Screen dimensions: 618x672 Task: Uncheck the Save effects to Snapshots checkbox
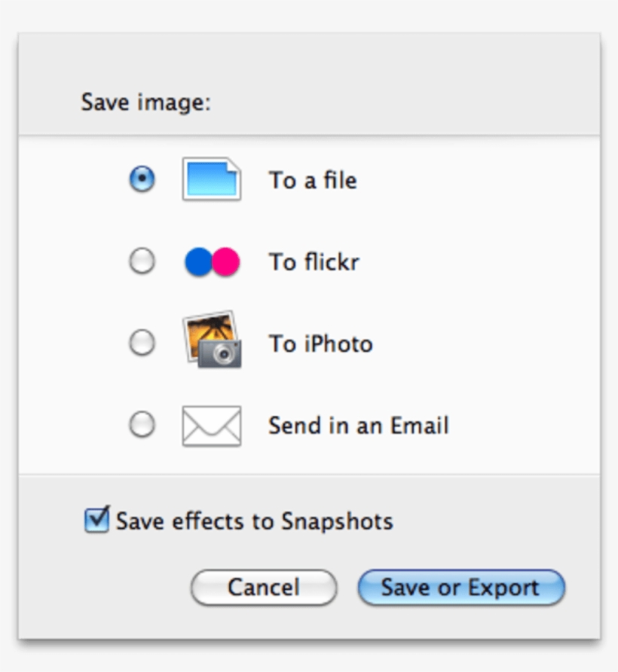click(97, 521)
